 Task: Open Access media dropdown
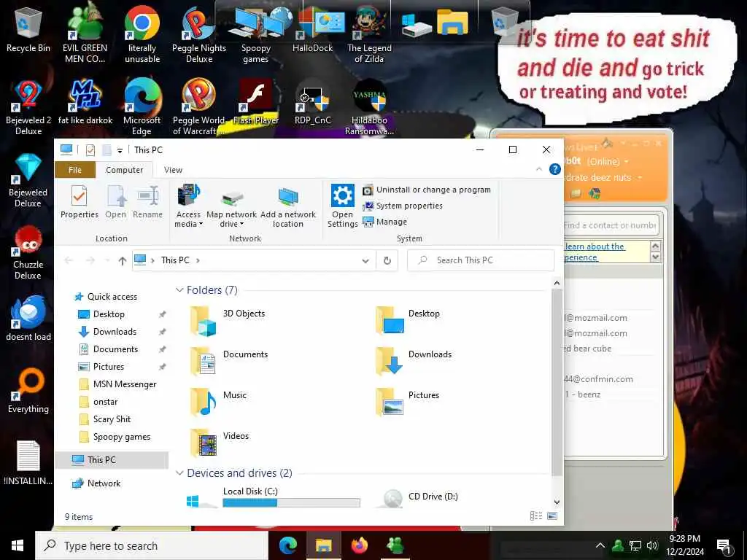[x=189, y=206]
